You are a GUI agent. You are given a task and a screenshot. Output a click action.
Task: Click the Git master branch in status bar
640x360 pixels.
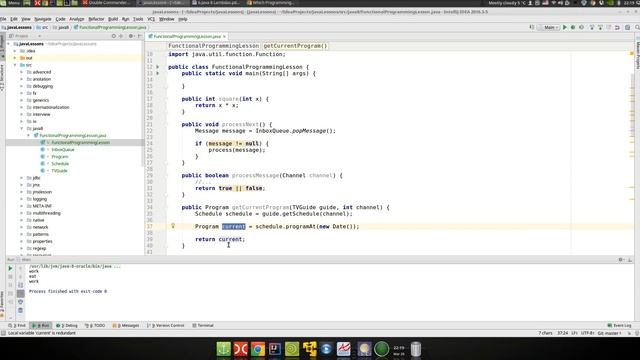tap(609, 333)
